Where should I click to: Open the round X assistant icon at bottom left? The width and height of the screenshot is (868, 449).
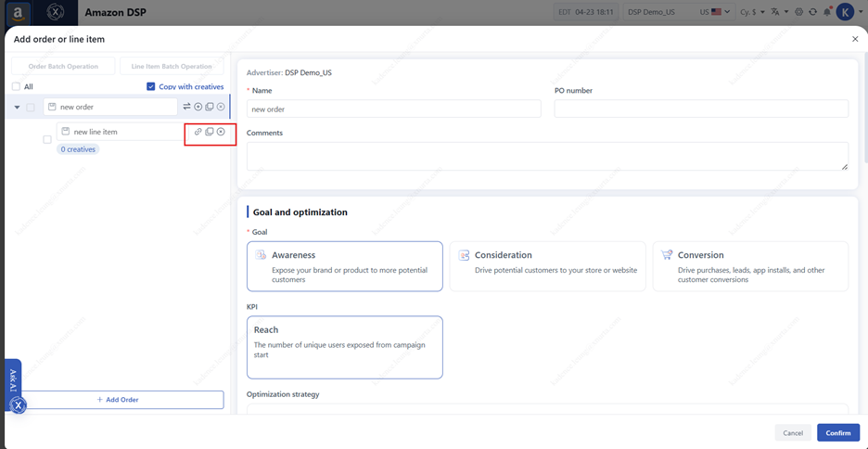pyautogui.click(x=19, y=405)
